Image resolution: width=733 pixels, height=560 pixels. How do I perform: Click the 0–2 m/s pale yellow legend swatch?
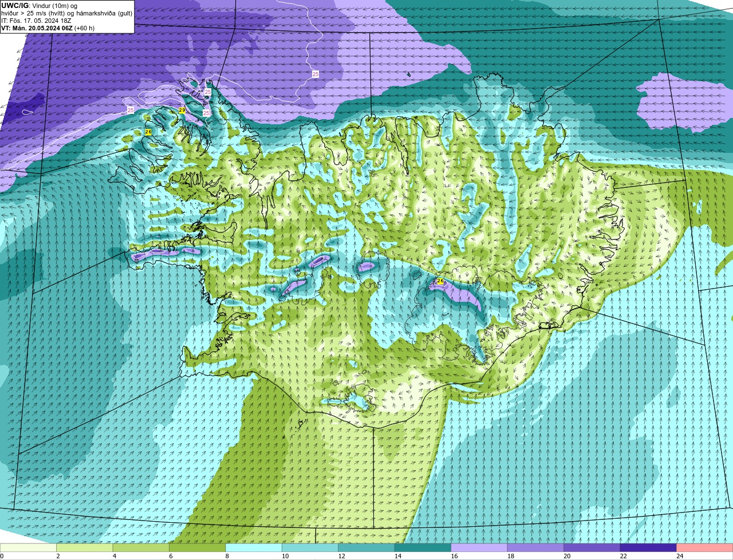click(x=28, y=547)
